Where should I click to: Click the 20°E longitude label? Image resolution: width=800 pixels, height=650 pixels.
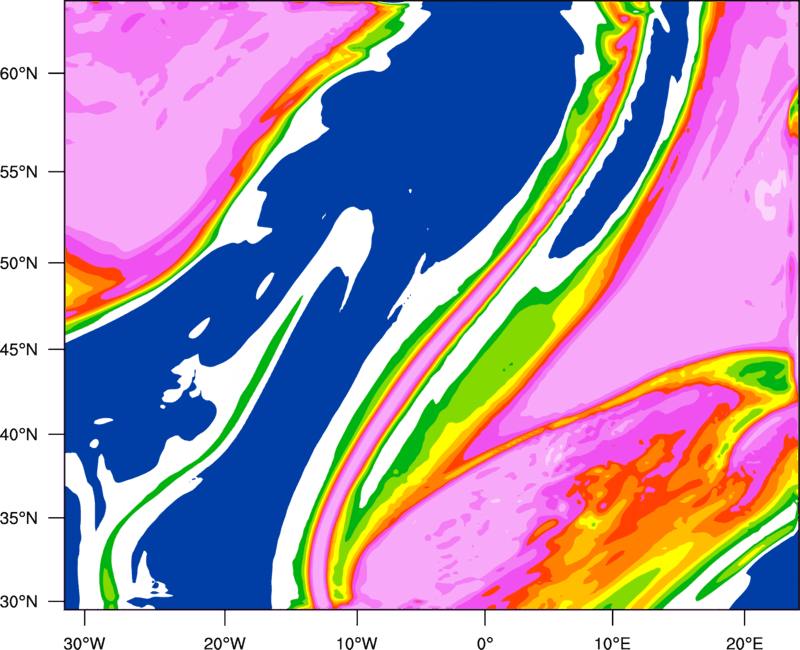pos(744,643)
